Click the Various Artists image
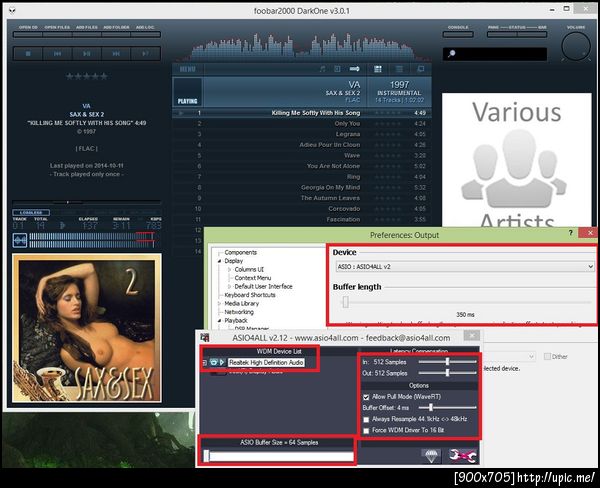 tap(517, 160)
